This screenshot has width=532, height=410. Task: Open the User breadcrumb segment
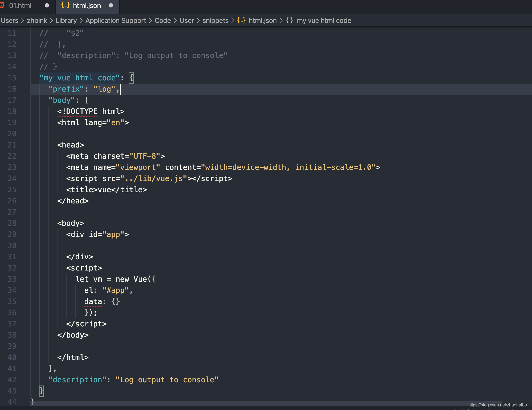point(187,20)
